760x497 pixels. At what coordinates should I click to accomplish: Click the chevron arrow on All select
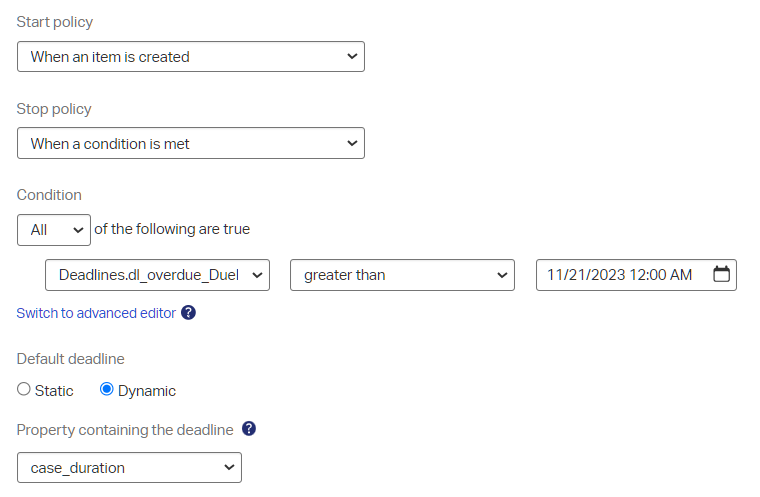(78, 230)
